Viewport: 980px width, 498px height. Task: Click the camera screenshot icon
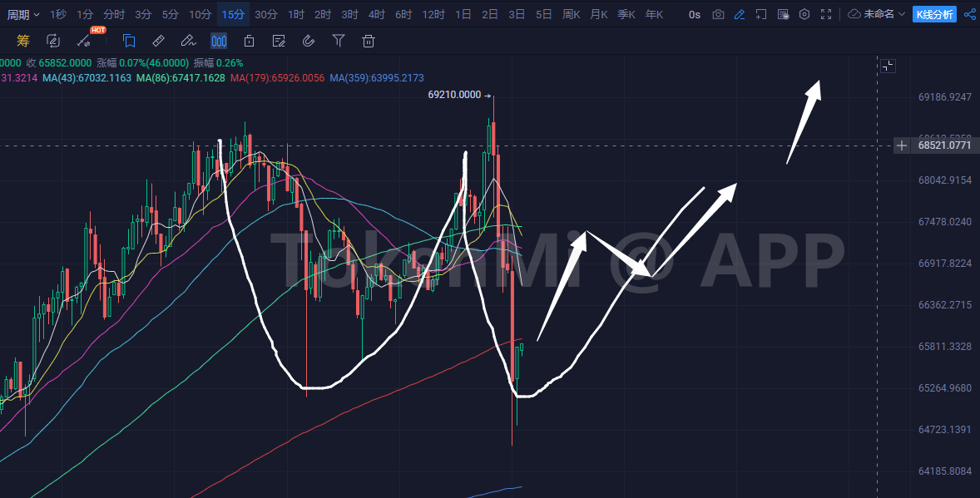718,14
